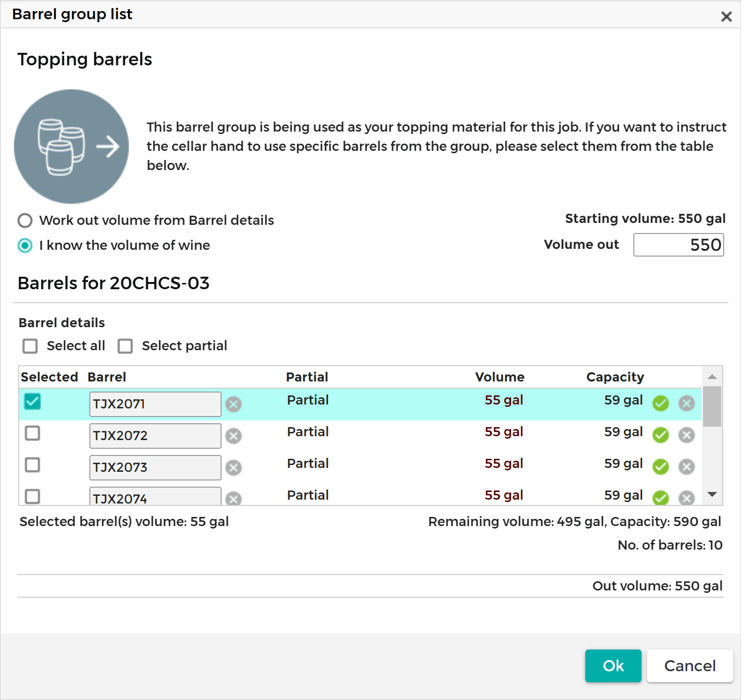Click gray X icon after capacity in TJX2072 row
Image resolution: width=741 pixels, height=700 pixels.
point(687,435)
